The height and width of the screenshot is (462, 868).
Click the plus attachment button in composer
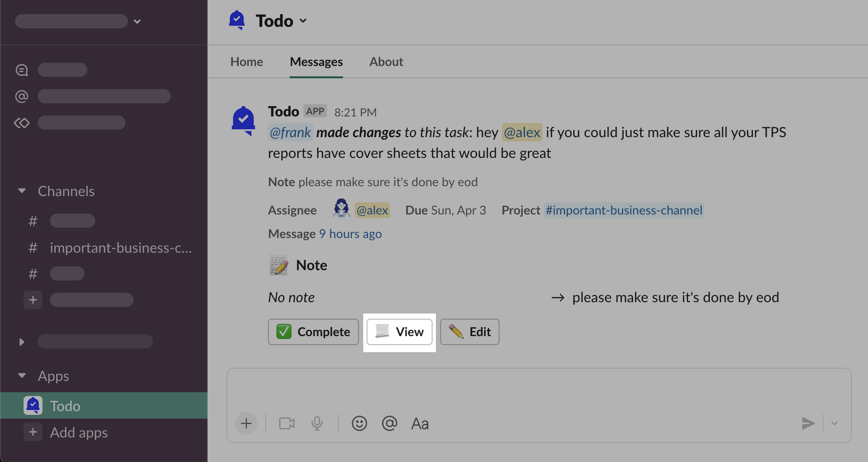pos(246,423)
